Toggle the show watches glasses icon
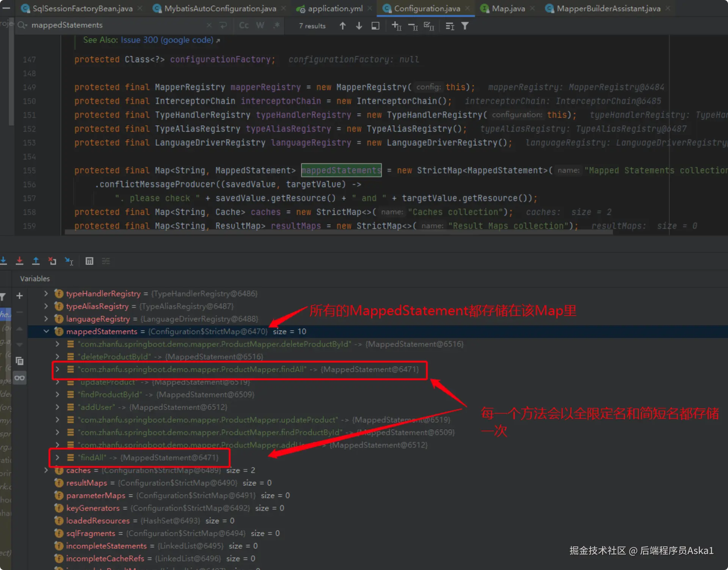Viewport: 728px width, 570px height. 20,378
